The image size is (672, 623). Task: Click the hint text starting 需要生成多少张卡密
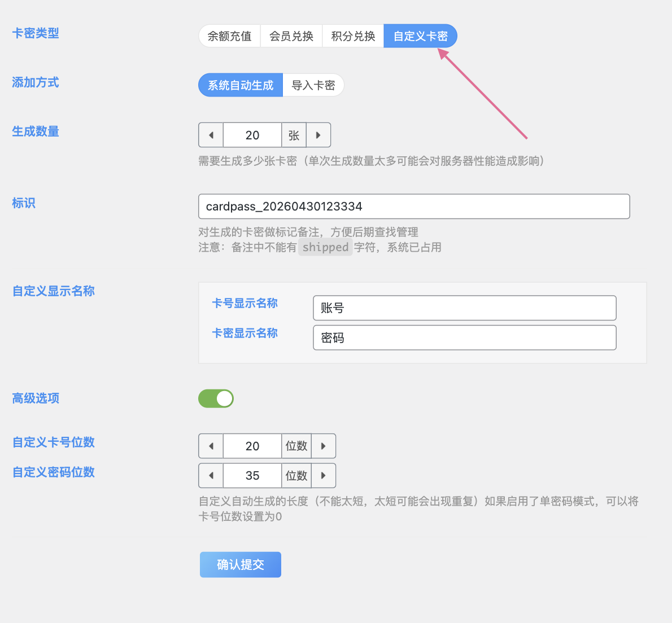(x=372, y=161)
